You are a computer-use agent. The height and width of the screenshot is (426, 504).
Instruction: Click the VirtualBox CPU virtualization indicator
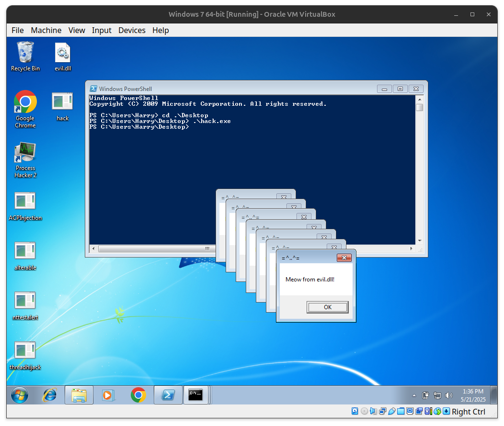tap(428, 411)
